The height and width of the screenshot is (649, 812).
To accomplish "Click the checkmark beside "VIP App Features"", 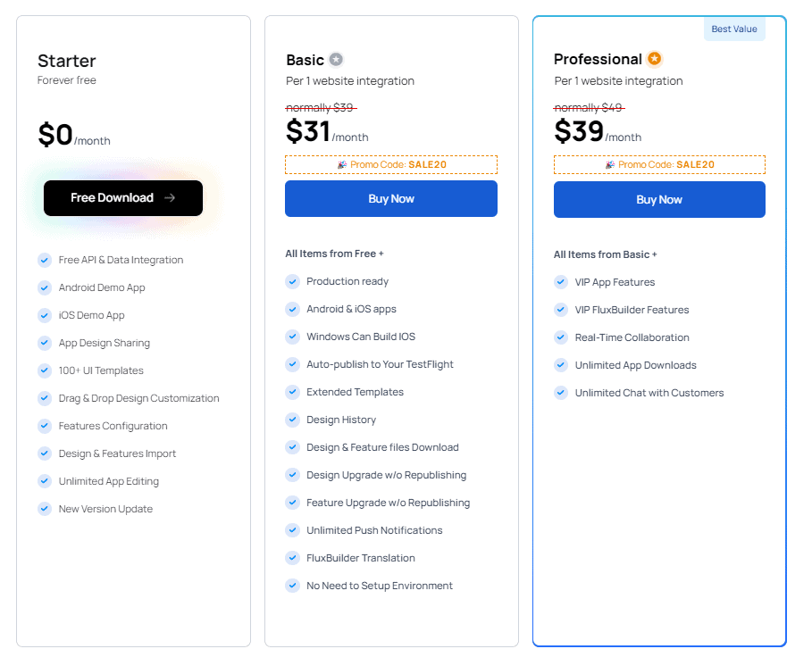I will 560,281.
